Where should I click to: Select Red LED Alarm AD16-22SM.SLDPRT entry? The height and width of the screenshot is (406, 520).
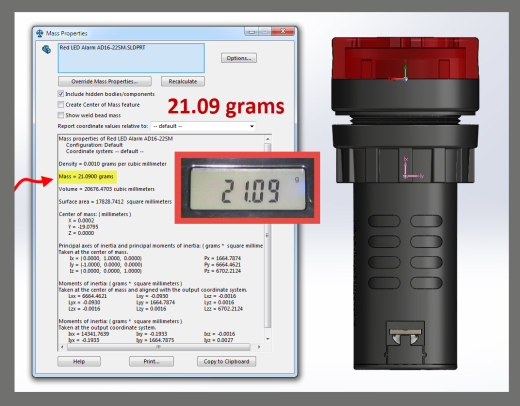(102, 48)
